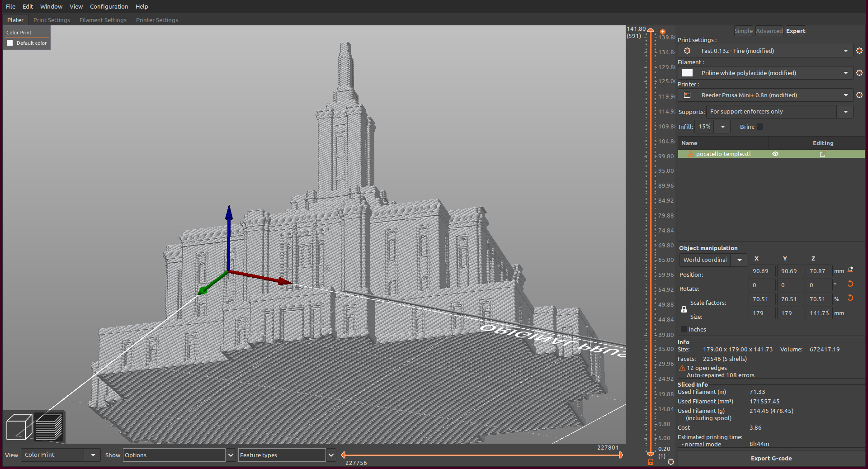Click the edit icon for pocatello-temple.stl
The image size is (868, 469).
pyautogui.click(x=823, y=154)
